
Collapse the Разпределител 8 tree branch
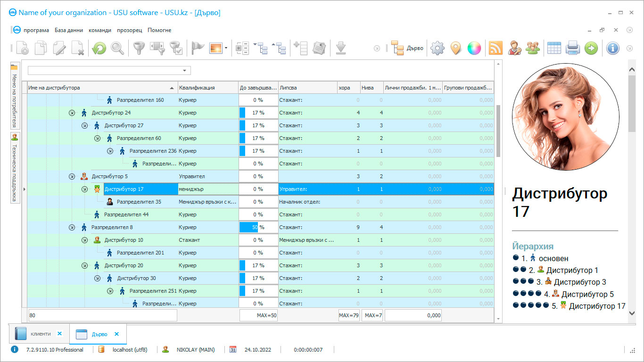[72, 228]
